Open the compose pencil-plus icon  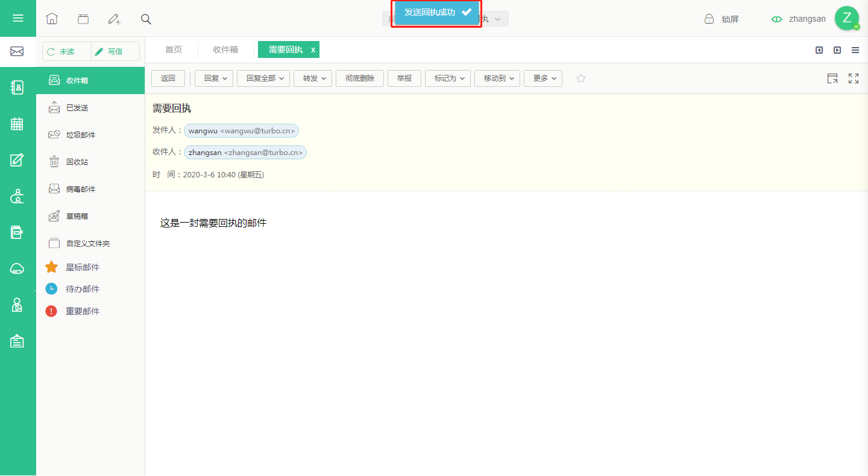click(115, 19)
